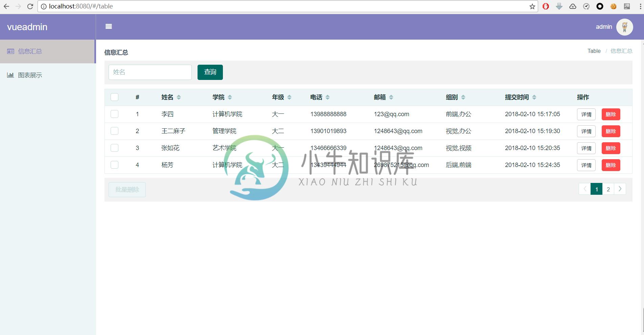Image resolution: width=644 pixels, height=335 pixels.
Task: Sort the table by 年级 column
Action: click(x=289, y=97)
